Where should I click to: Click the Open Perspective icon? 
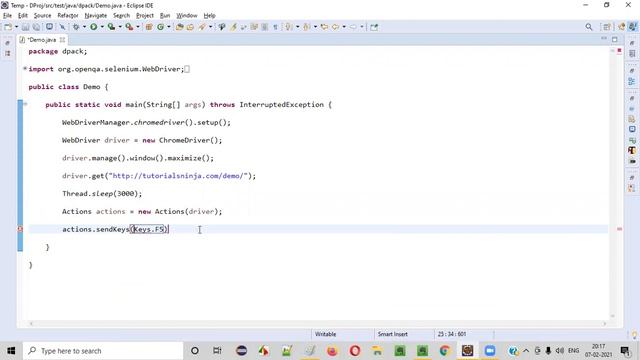[x=607, y=27]
